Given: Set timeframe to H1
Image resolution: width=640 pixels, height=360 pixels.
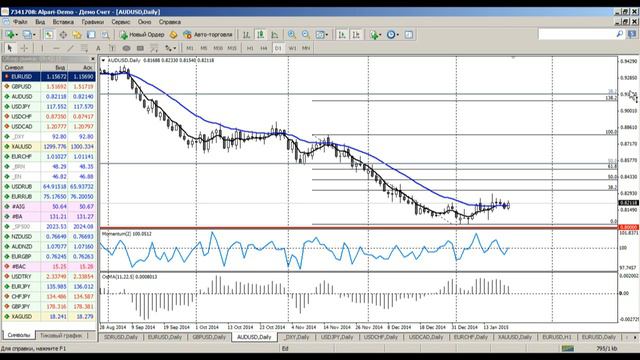Looking at the screenshot, I should 250,48.
